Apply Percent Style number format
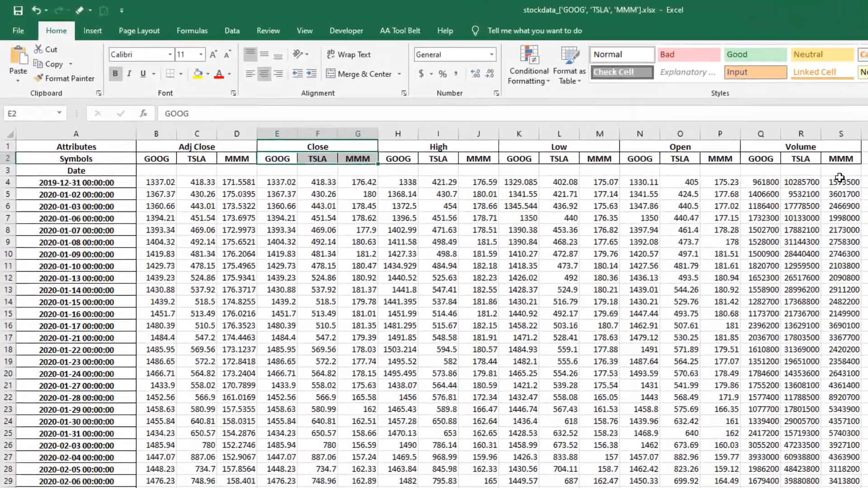This screenshot has width=868, height=488. (x=442, y=74)
